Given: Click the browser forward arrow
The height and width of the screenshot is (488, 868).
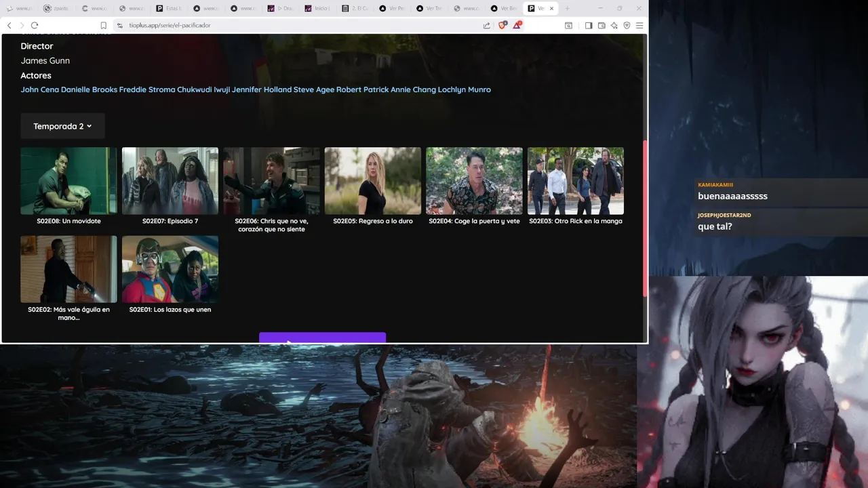Looking at the screenshot, I should click(22, 25).
